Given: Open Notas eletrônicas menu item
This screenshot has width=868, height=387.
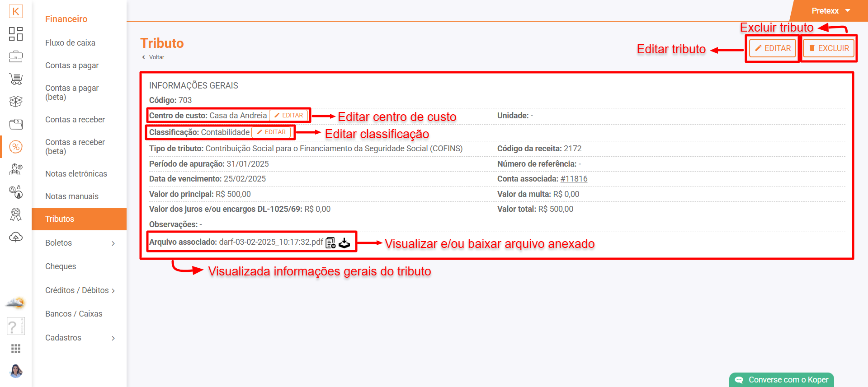Looking at the screenshot, I should click(76, 174).
